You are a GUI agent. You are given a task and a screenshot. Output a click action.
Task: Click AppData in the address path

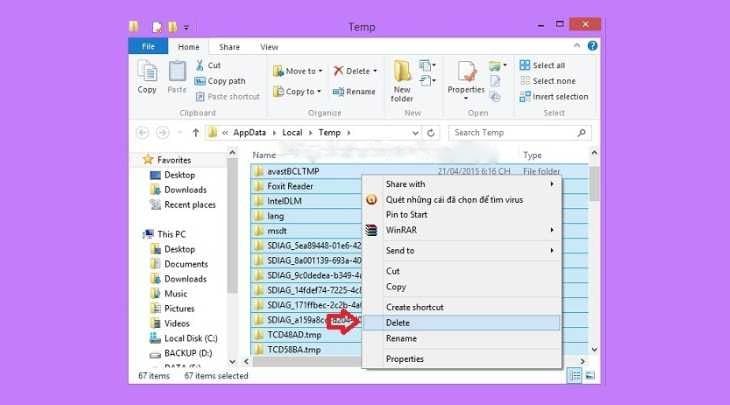pyautogui.click(x=250, y=133)
